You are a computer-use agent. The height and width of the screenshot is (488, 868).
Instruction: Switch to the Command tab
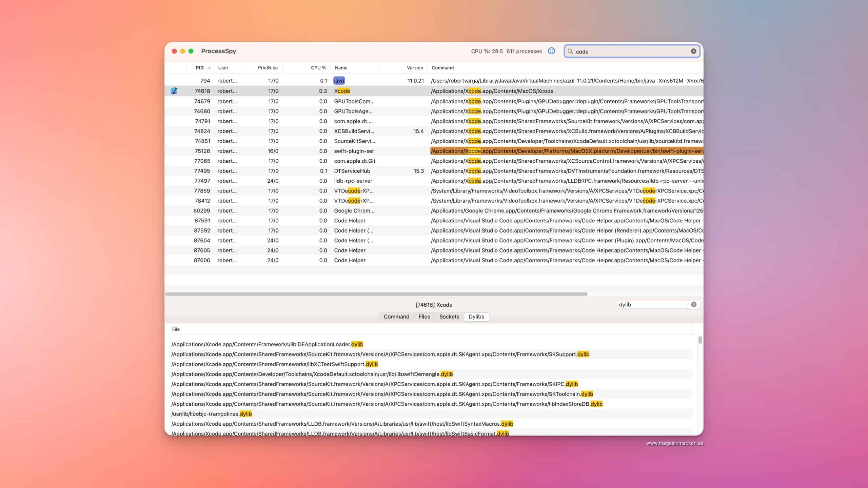pos(396,317)
